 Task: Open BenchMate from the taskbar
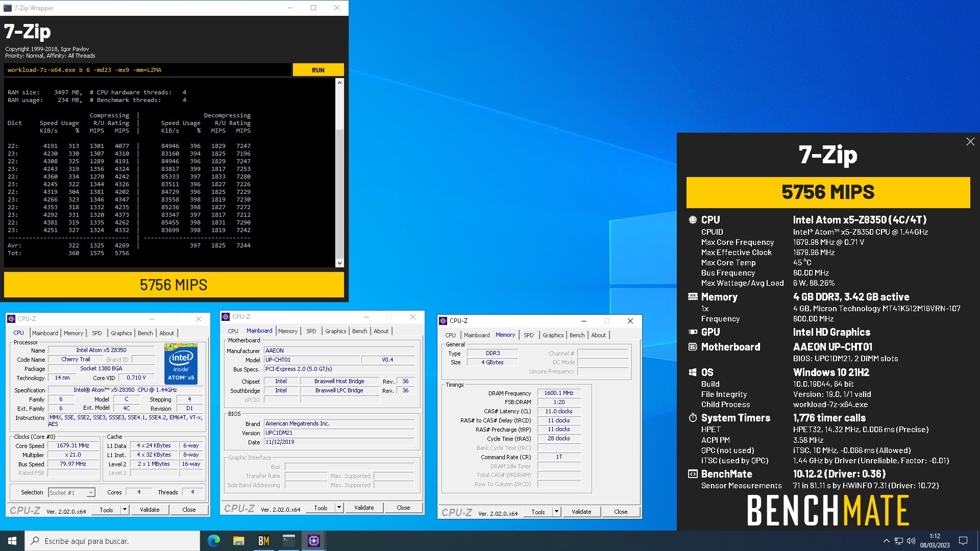pos(264,541)
